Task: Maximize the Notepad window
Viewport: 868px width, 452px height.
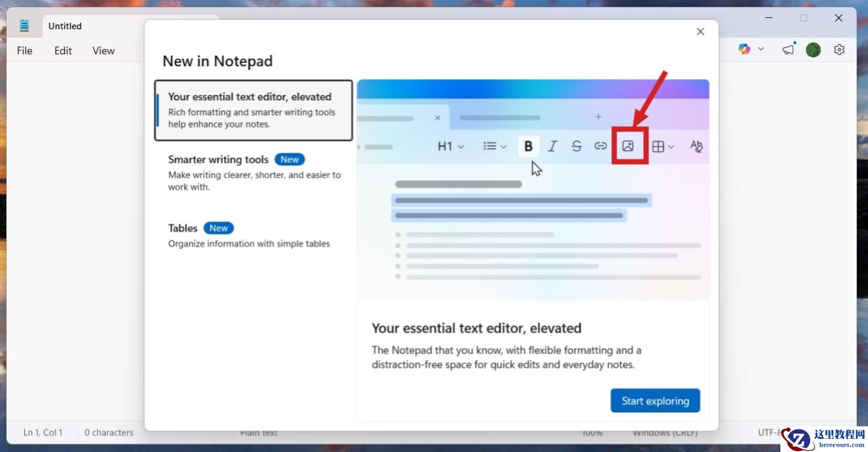Action: 803,18
